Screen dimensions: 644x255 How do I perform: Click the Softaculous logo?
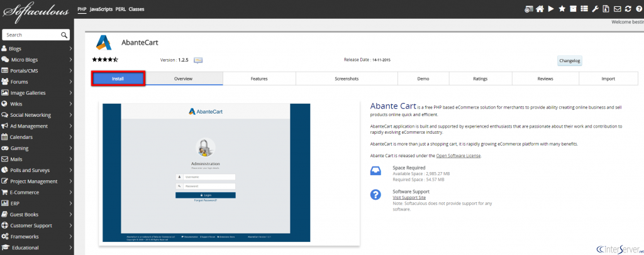coord(36,11)
